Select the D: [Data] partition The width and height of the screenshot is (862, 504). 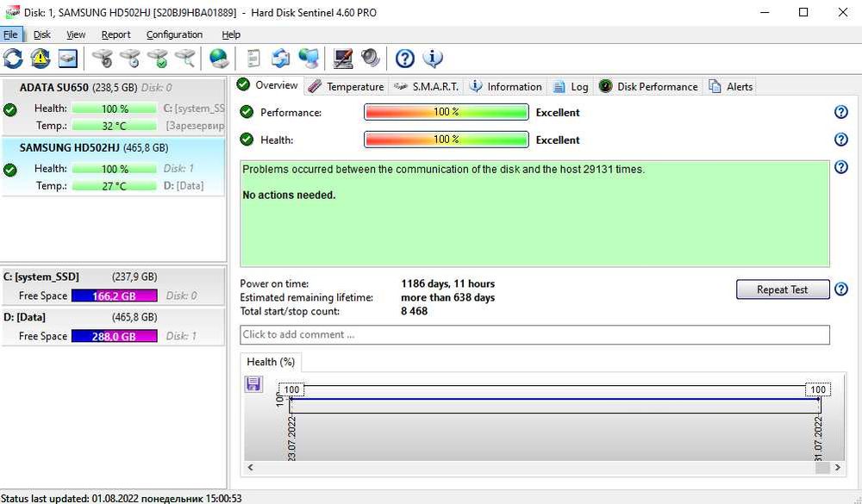point(113,327)
